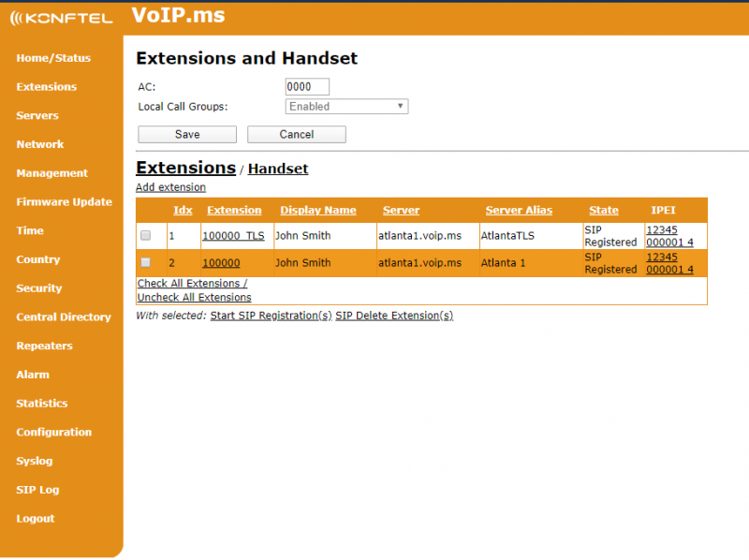Viewport: 749px width, 560px height.
Task: Sort table by Server Alias column
Action: coord(519,211)
